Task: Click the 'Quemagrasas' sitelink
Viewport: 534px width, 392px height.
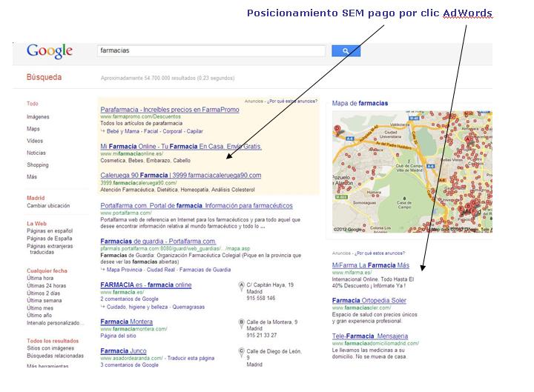Action: (x=188, y=307)
